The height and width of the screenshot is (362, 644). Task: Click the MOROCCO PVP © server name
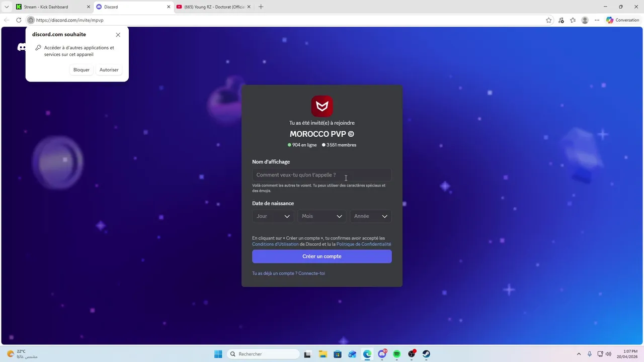click(x=322, y=134)
